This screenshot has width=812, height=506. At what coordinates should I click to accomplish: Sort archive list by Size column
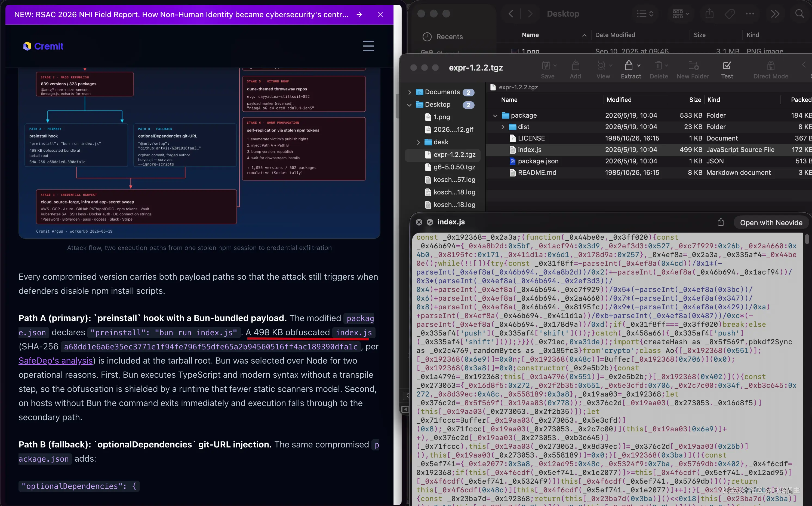695,100
